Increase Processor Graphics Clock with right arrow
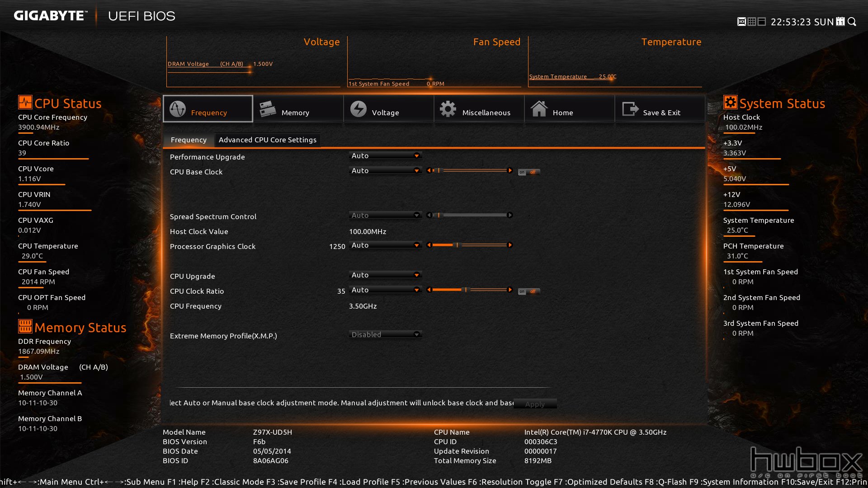This screenshot has width=868, height=488. [x=510, y=245]
